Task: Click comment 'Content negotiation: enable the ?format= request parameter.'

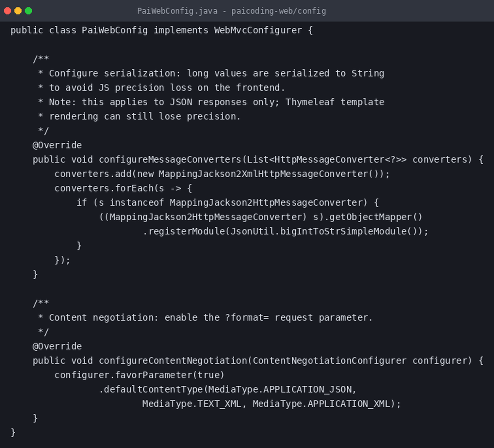Action: click(x=211, y=318)
